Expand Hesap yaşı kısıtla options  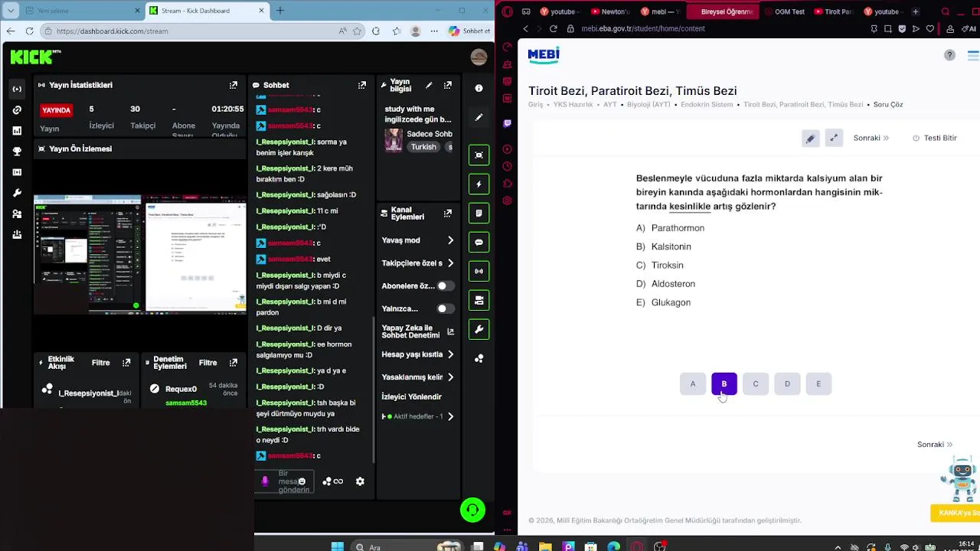tap(450, 354)
